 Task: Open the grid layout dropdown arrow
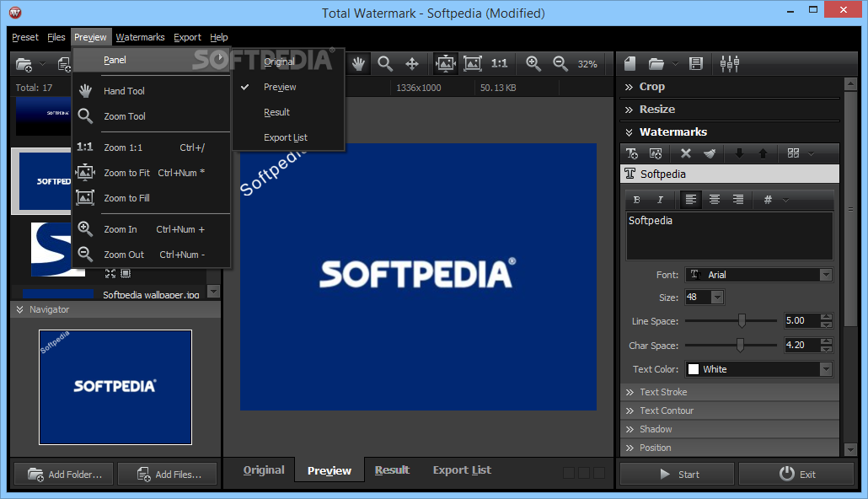point(811,153)
